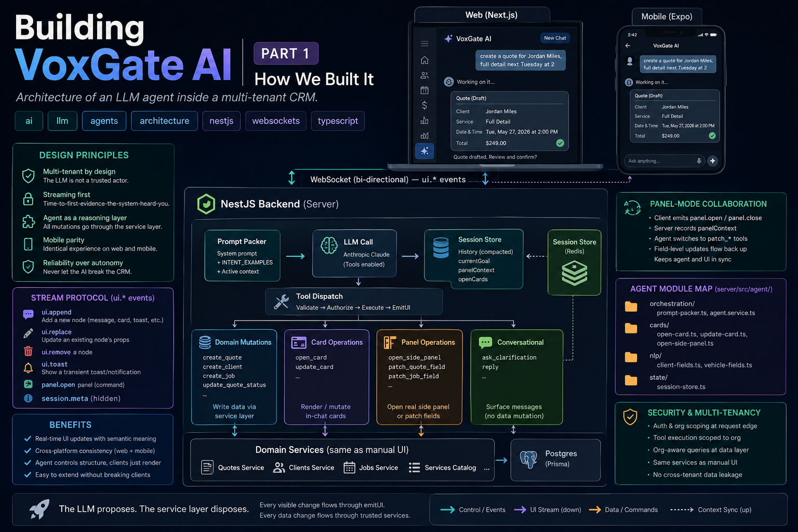Click the Panel Operations panel icon
798x532 pixels.
coord(390,342)
